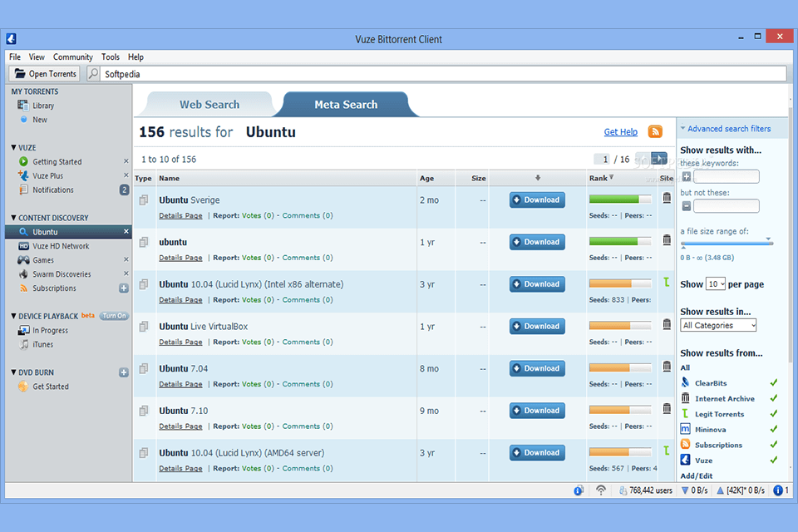Click the Internet Archive site icon for Ubuntu Sverige
This screenshot has height=532, width=798.
coord(667,198)
